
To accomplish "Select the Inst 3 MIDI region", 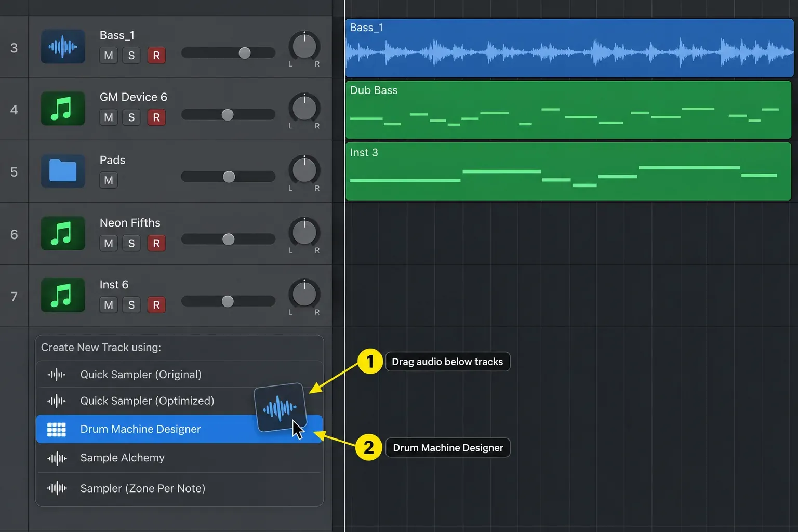I will [568, 171].
